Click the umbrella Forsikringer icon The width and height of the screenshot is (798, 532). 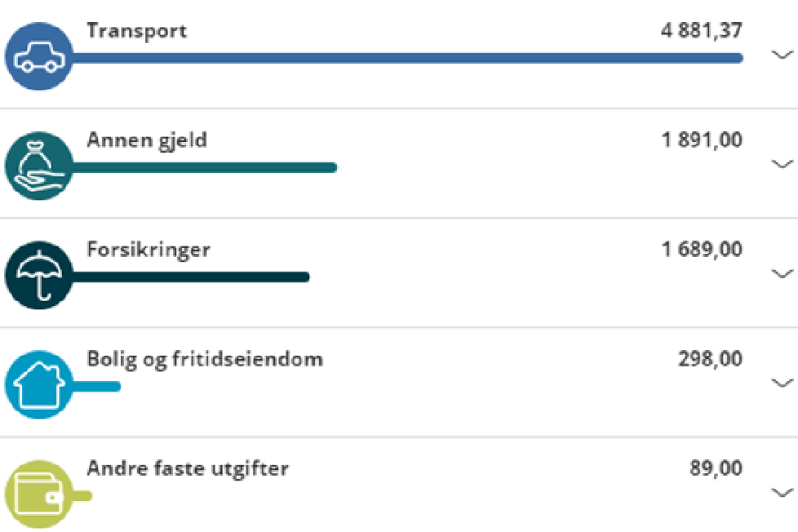[39, 276]
